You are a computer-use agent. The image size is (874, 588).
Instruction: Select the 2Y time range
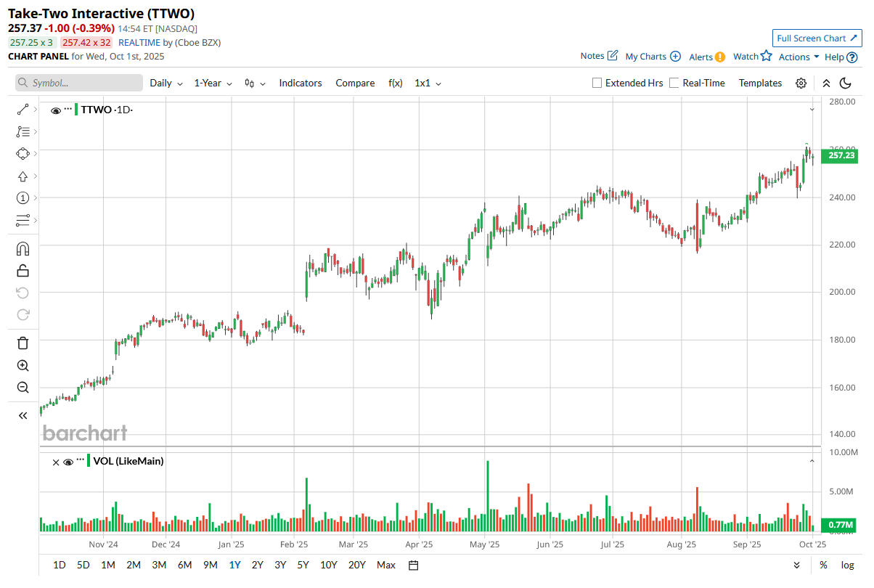click(x=258, y=565)
